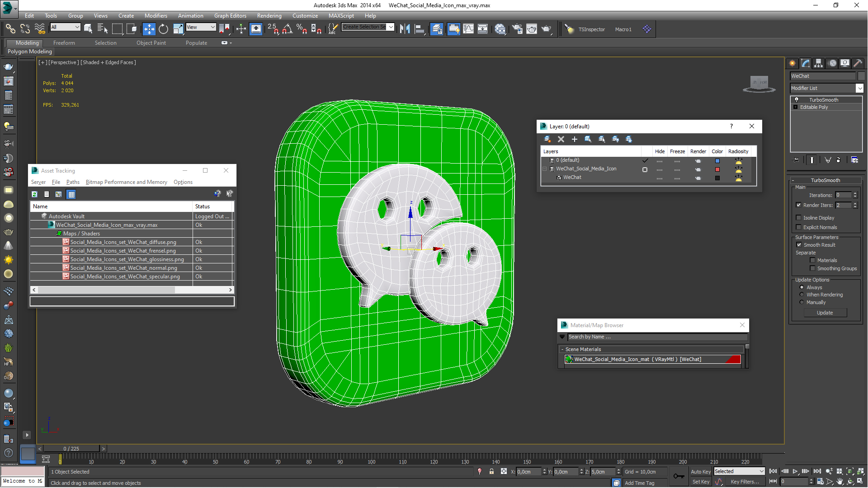This screenshot has height=488, width=868.
Task: Open the Curve Editor icon
Action: coord(468,29)
